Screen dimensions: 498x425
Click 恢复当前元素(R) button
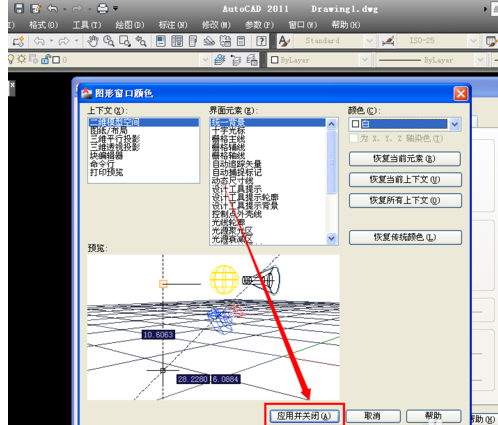tap(405, 159)
